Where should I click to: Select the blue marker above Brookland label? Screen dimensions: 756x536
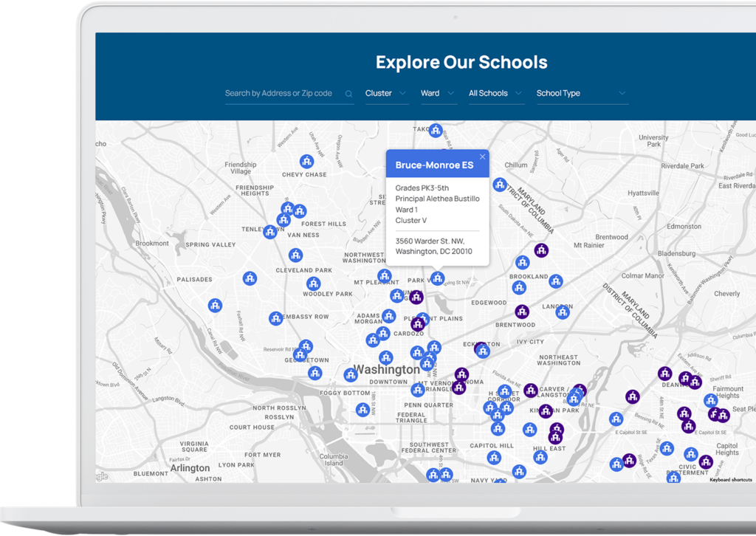pos(523,263)
